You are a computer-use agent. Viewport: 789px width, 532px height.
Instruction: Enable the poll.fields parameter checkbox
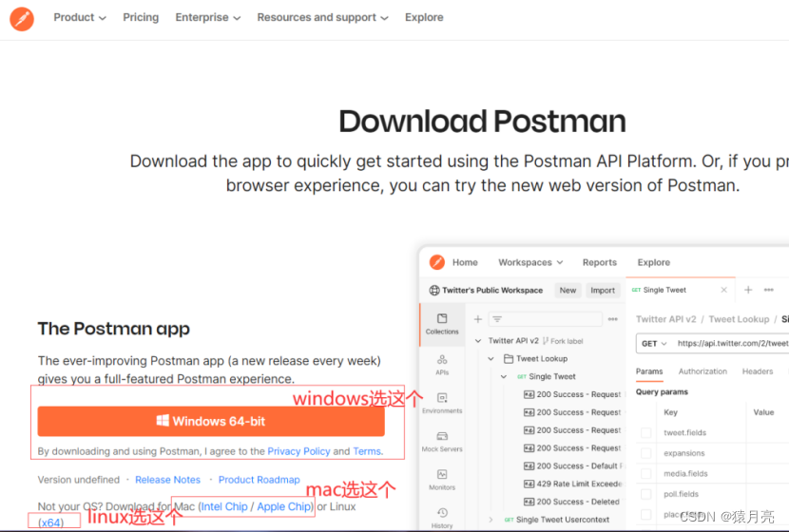tap(646, 494)
